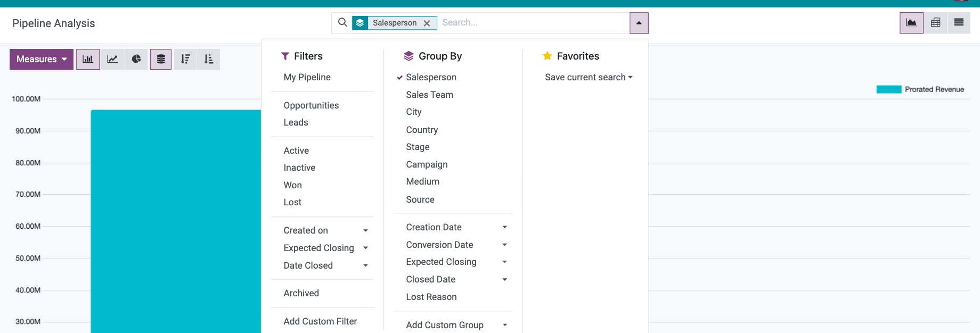Group by Lost Reason

431,297
